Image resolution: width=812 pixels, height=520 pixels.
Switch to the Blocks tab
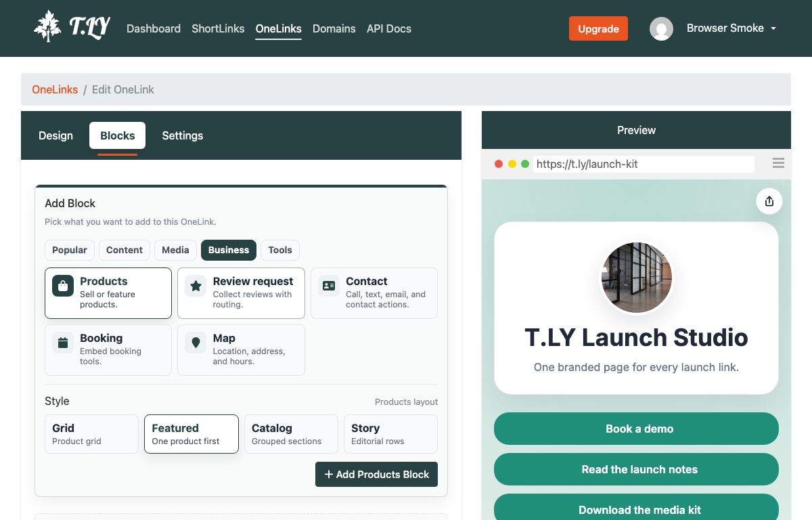click(x=118, y=135)
